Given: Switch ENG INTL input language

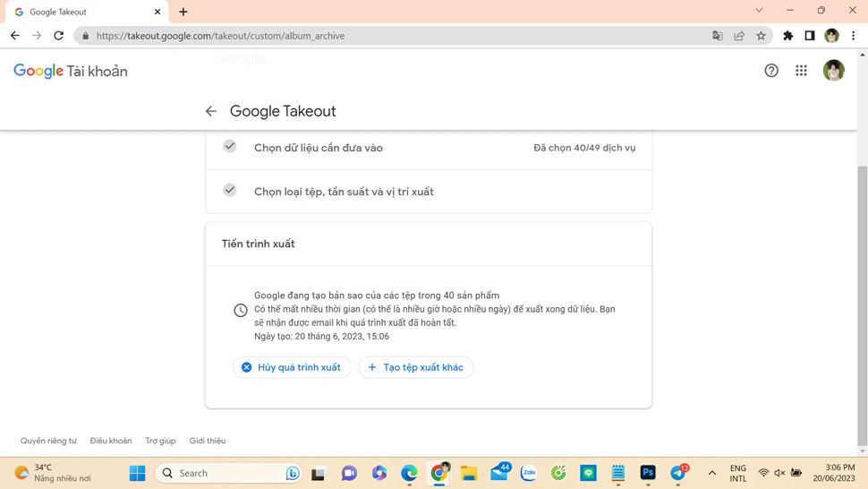Looking at the screenshot, I should 738,473.
